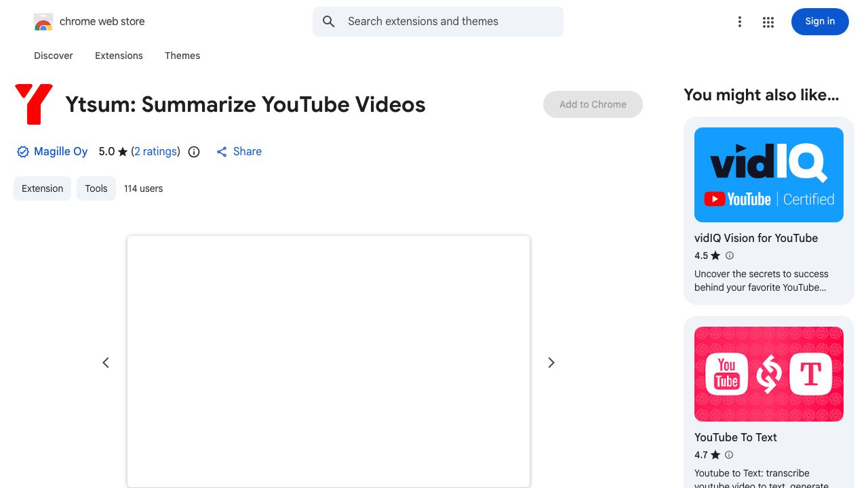Go to the Extensions tab
The height and width of the screenshot is (488, 868).
click(x=119, y=56)
